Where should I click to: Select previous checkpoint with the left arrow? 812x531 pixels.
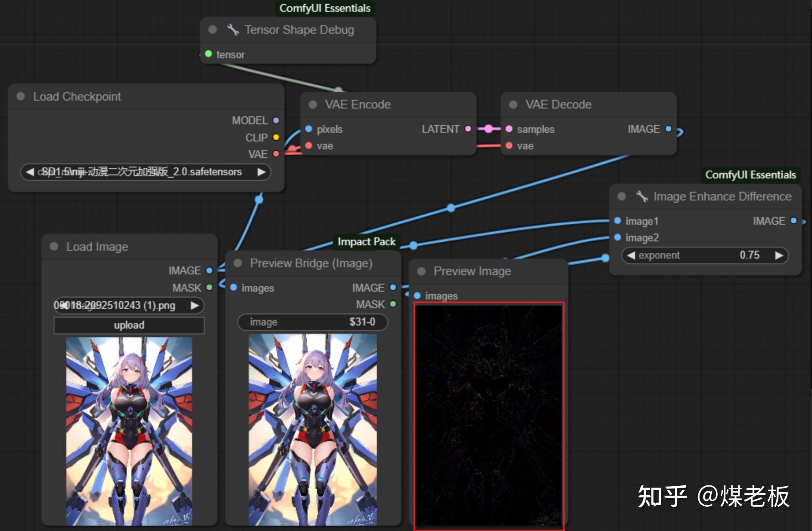pos(30,172)
